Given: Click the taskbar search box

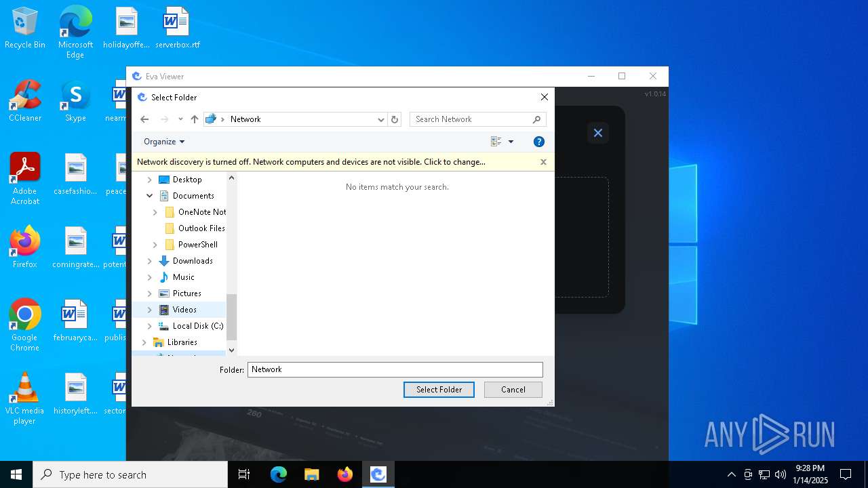Looking at the screenshot, I should point(130,474).
